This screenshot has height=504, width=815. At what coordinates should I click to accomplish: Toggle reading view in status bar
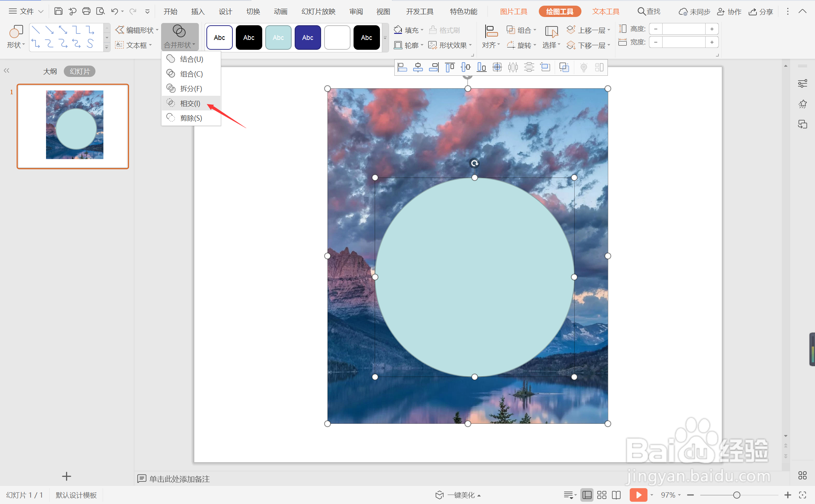point(617,495)
